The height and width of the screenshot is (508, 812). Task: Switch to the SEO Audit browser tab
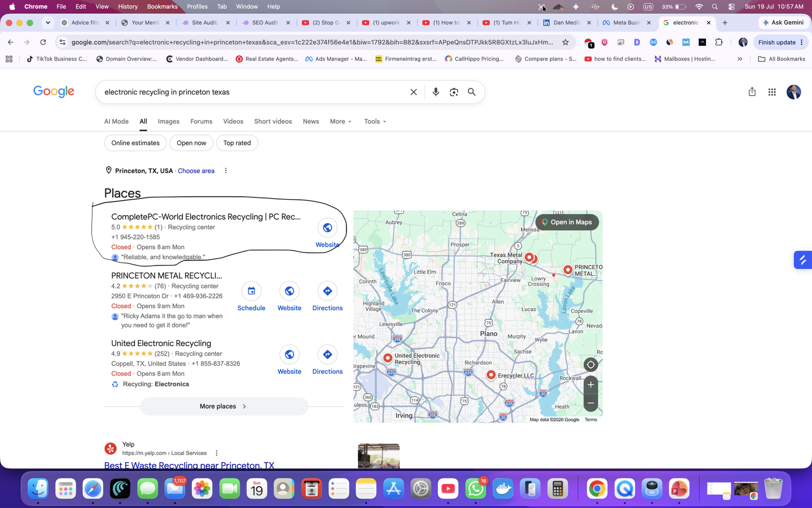click(x=265, y=22)
